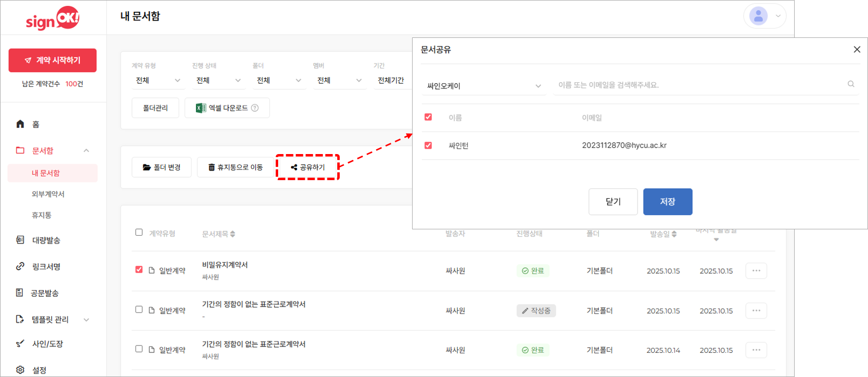This screenshot has width=868, height=377.
Task: Click the 폴더관리 button
Action: 156,108
